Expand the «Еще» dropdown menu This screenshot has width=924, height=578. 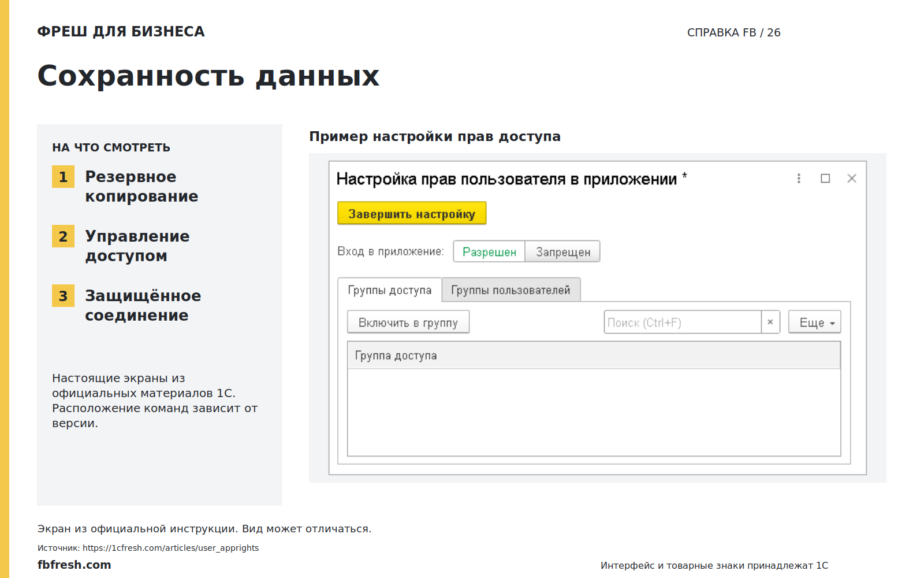pos(815,322)
